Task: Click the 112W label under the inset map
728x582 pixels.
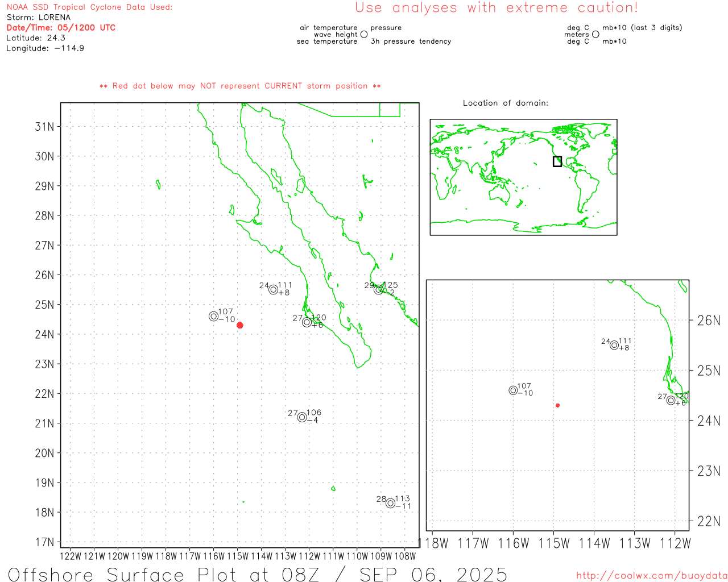Action: click(675, 543)
